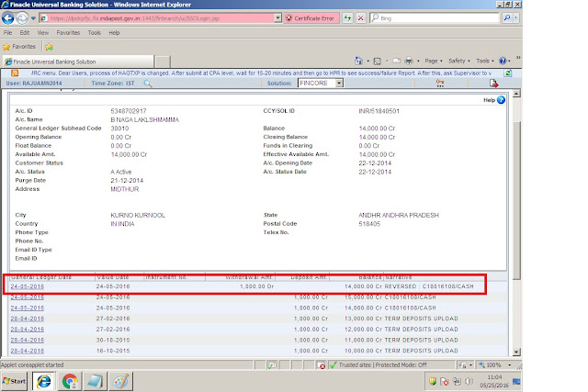The height and width of the screenshot is (392, 588).
Task: Click the pop-up blocker icon in status bar
Action: [x=321, y=365]
